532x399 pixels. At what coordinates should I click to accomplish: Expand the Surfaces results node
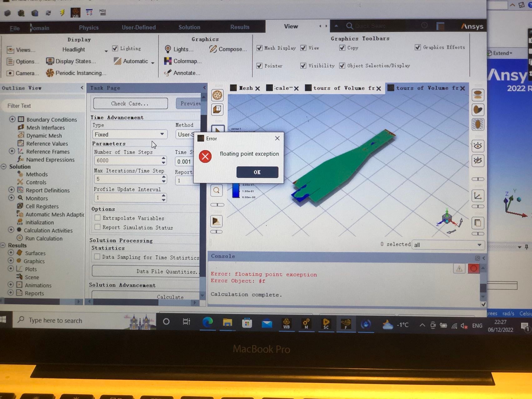click(11, 252)
